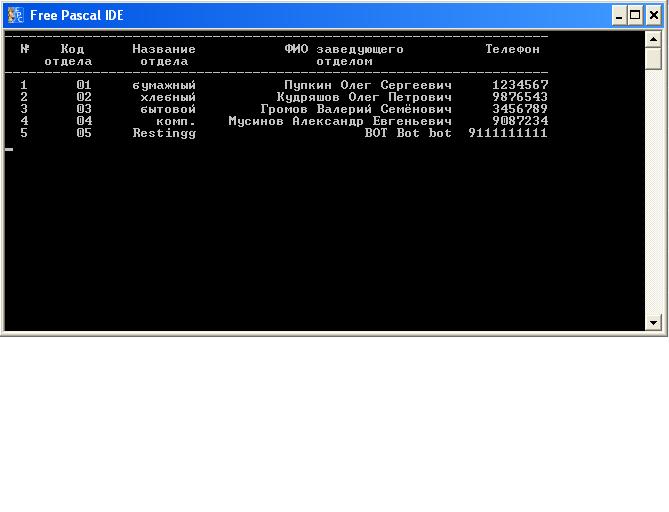Click the empty vertical scrollbar track

tap(654, 200)
